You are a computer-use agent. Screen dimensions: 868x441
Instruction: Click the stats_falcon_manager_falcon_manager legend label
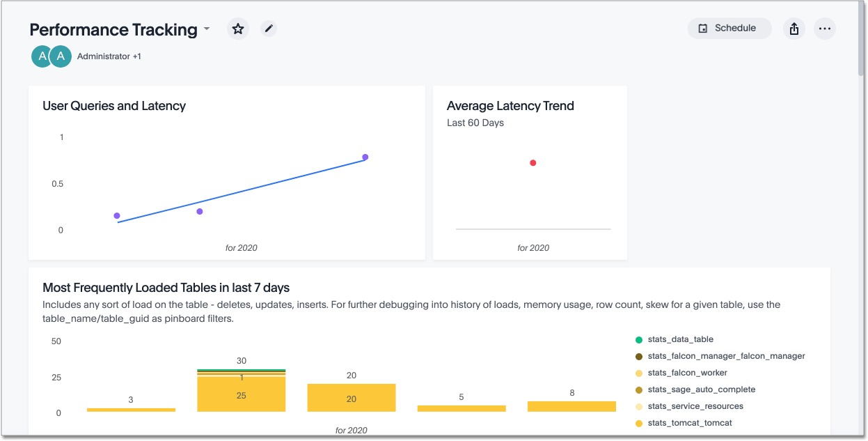[x=726, y=355]
